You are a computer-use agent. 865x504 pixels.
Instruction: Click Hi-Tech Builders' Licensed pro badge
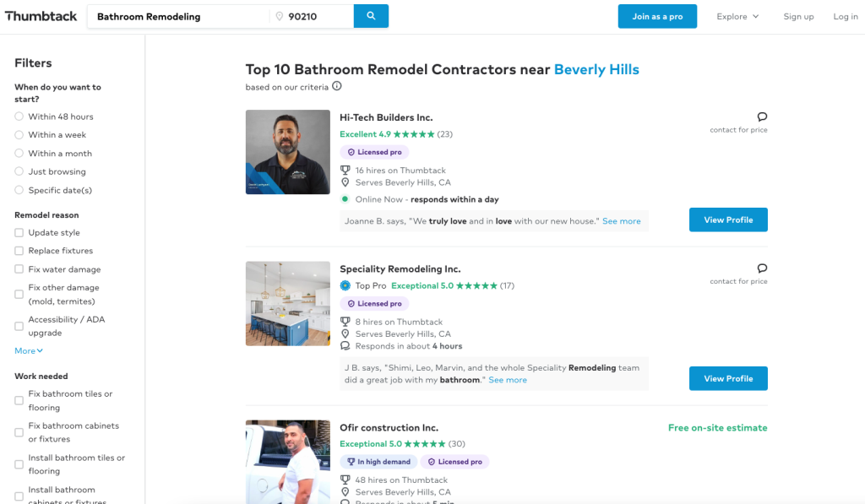[x=374, y=152]
